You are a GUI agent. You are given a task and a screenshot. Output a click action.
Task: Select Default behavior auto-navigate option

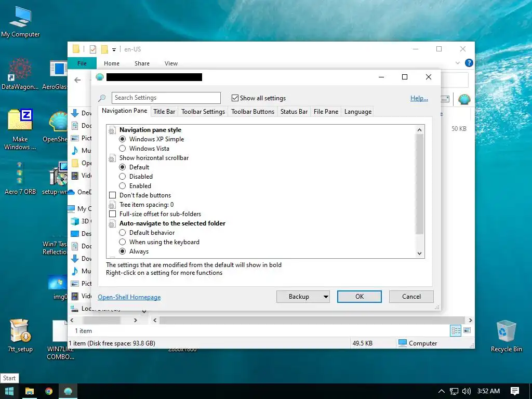coord(123,232)
